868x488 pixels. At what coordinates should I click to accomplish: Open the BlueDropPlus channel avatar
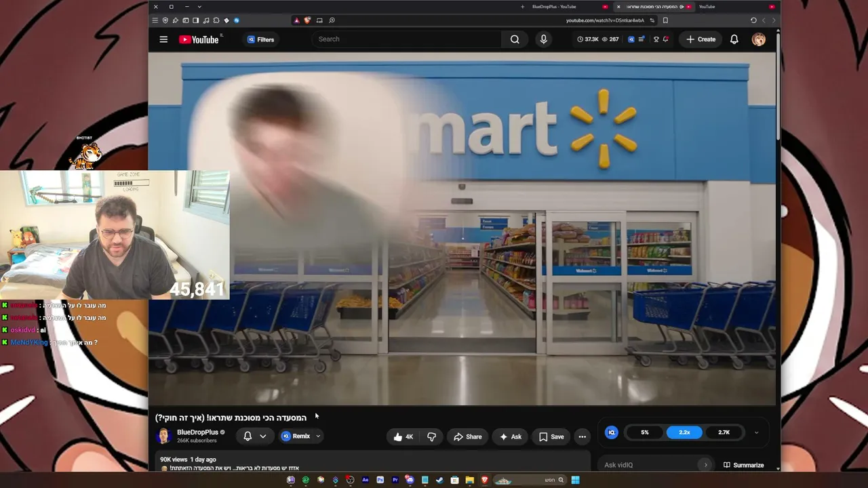(x=163, y=436)
